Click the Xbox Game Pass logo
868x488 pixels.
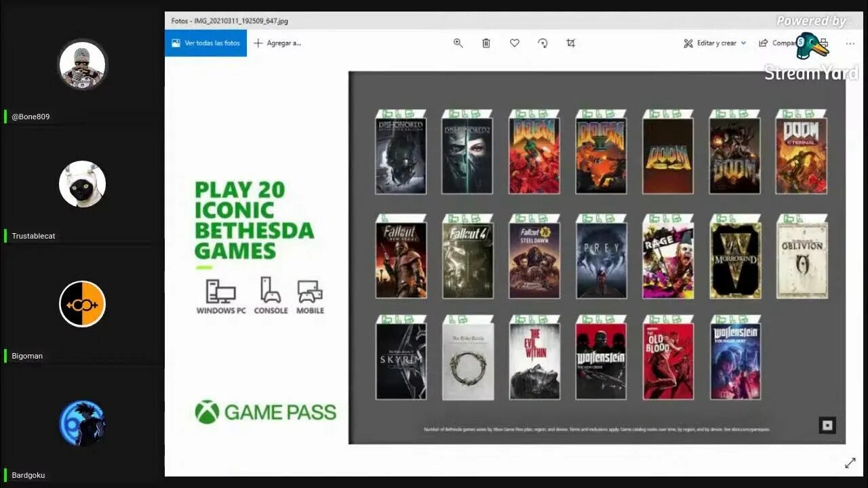coord(265,411)
